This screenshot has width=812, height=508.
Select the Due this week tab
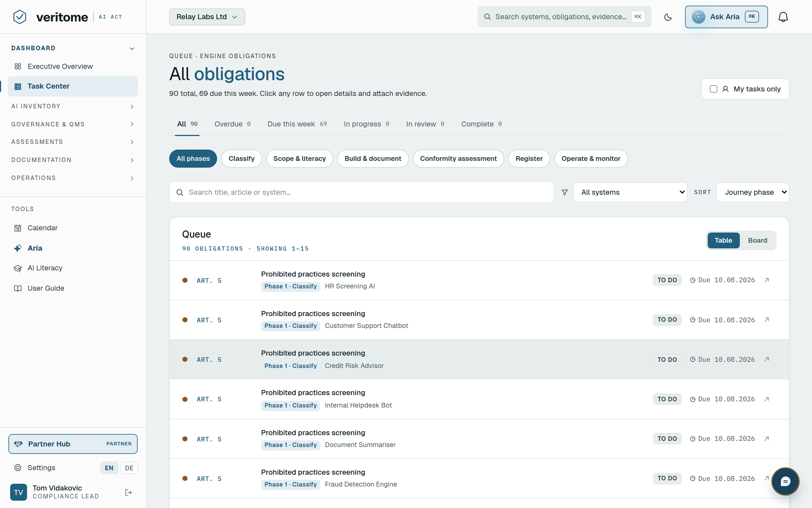pyautogui.click(x=297, y=124)
